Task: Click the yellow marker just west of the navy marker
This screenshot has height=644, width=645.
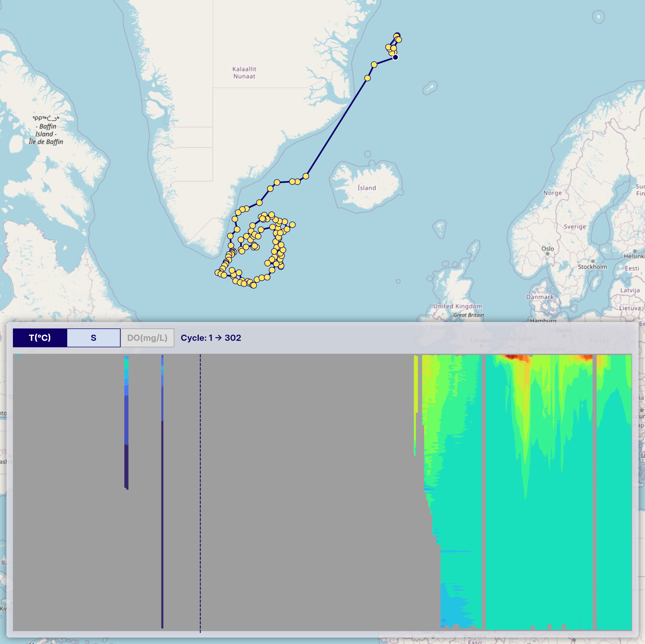Action: pos(374,65)
